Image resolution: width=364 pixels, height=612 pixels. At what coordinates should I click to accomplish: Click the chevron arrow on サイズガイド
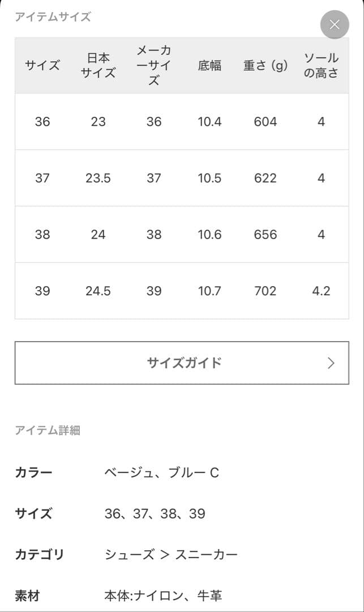331,363
